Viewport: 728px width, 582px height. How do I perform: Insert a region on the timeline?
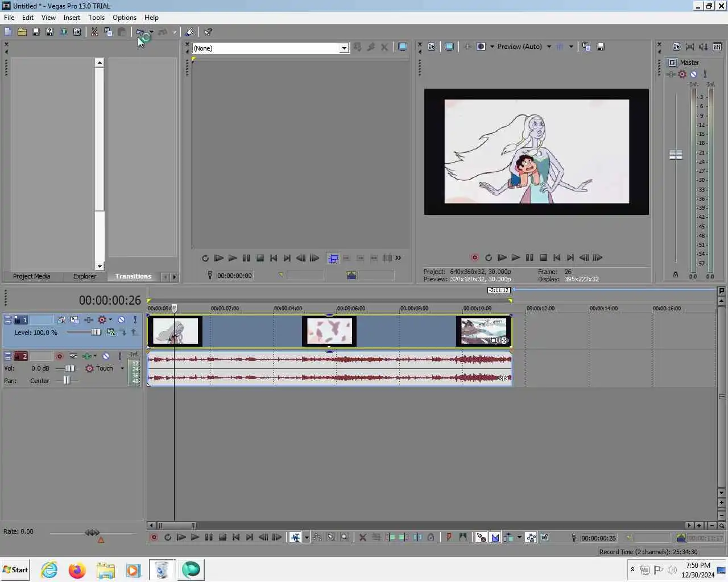pyautogui.click(x=462, y=537)
